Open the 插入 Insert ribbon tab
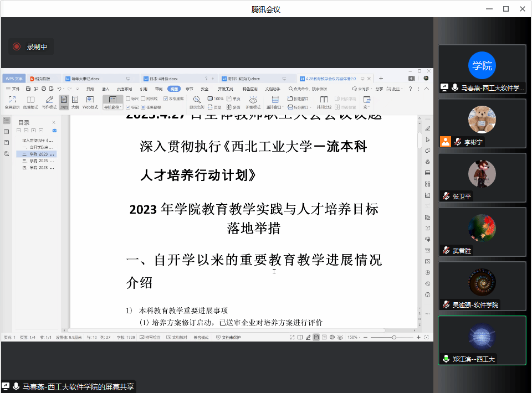Screen dimensions: 532x393 (x=105, y=89)
